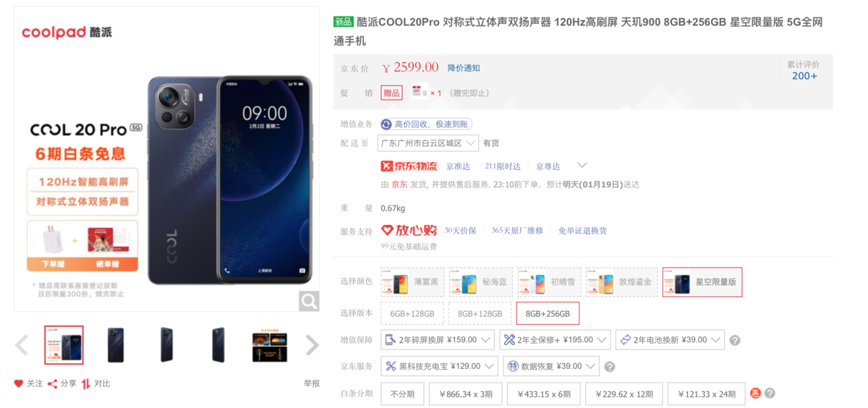The width and height of the screenshot is (868, 408).
Task: Click help icon after 2年电池换新
Action: 735,340
